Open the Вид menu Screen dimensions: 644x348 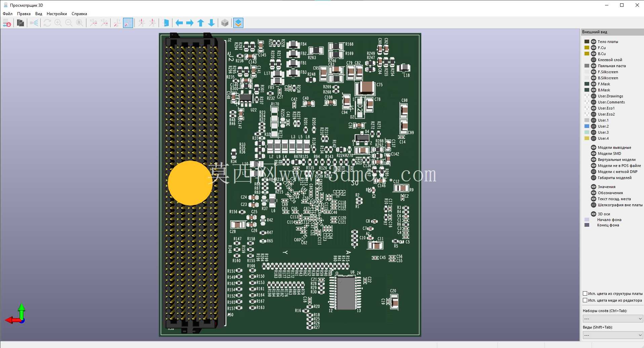[39, 14]
